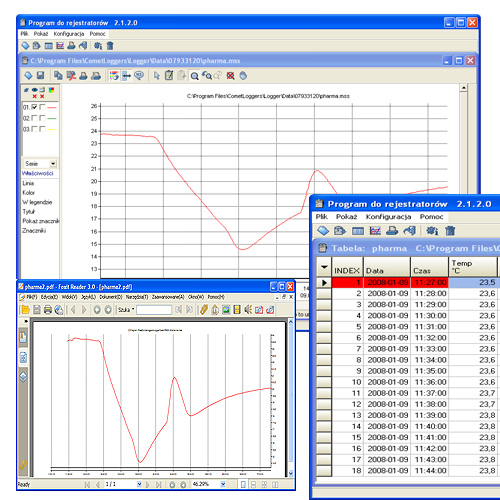
Task: Activate the magnifier zoom tool in graph toolbar
Action: tap(194, 76)
